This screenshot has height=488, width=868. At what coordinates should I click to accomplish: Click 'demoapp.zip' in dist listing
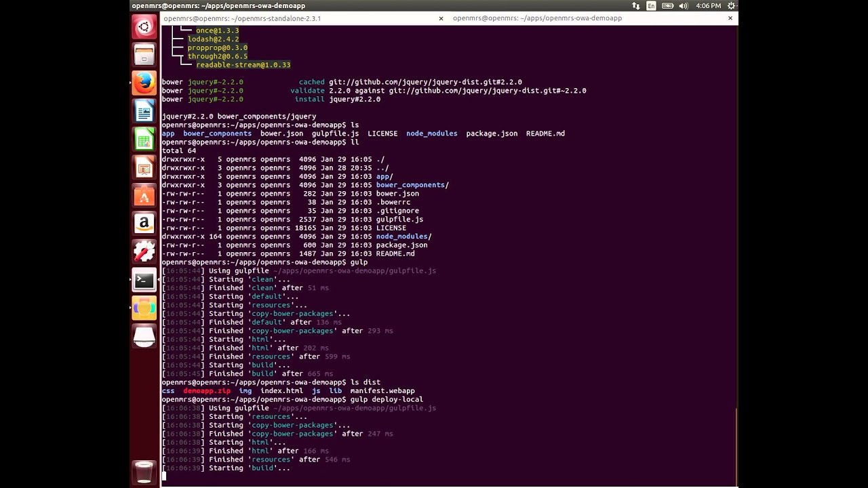pyautogui.click(x=206, y=390)
